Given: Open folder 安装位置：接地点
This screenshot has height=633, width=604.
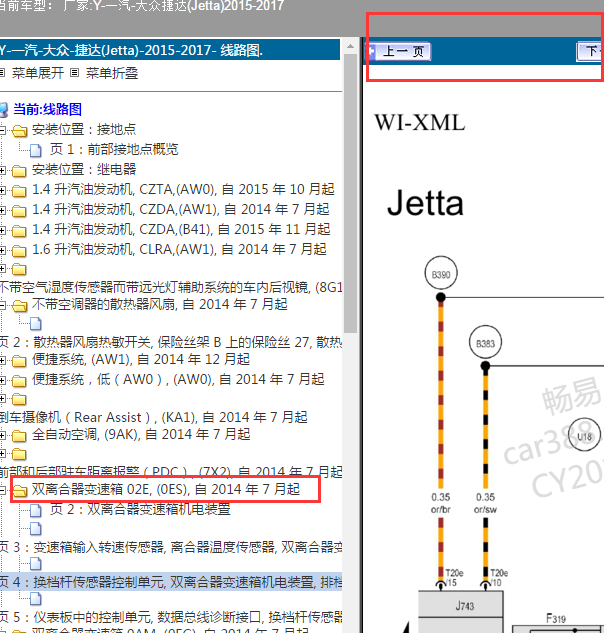Looking at the screenshot, I should pos(84,129).
